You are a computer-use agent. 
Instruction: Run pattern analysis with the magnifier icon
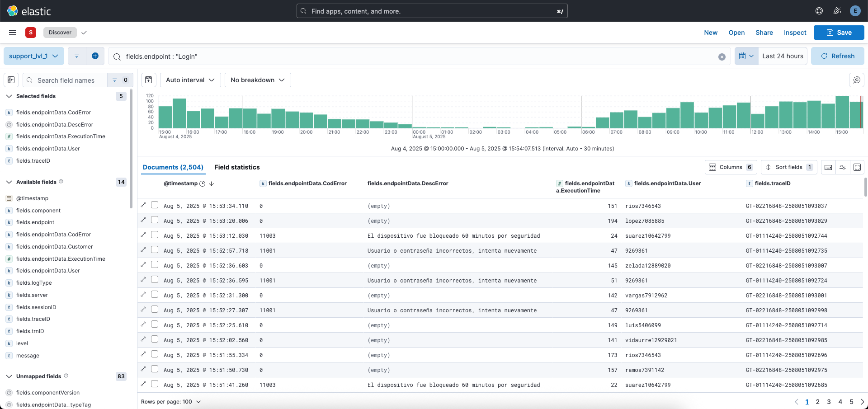[857, 80]
